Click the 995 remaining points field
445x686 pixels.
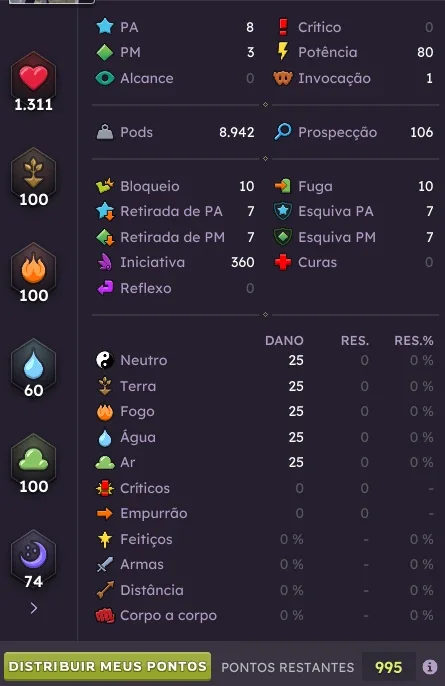click(x=389, y=667)
